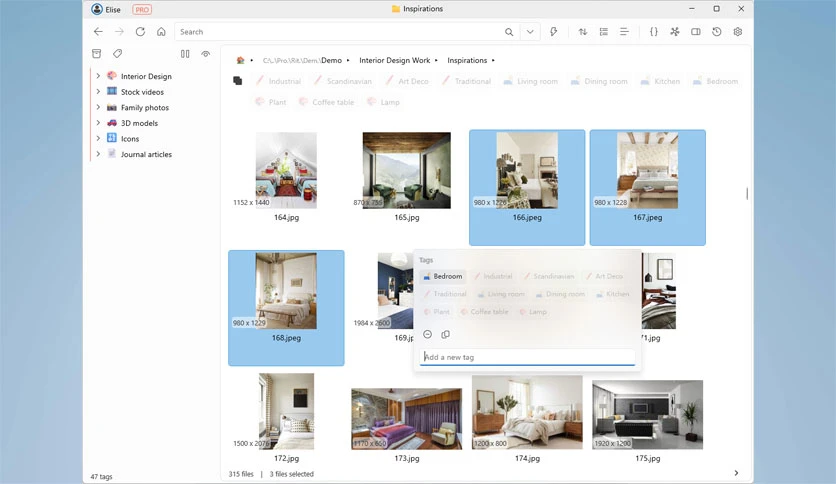
Task: Open Interior Design Work breadcrumb
Action: pos(395,60)
